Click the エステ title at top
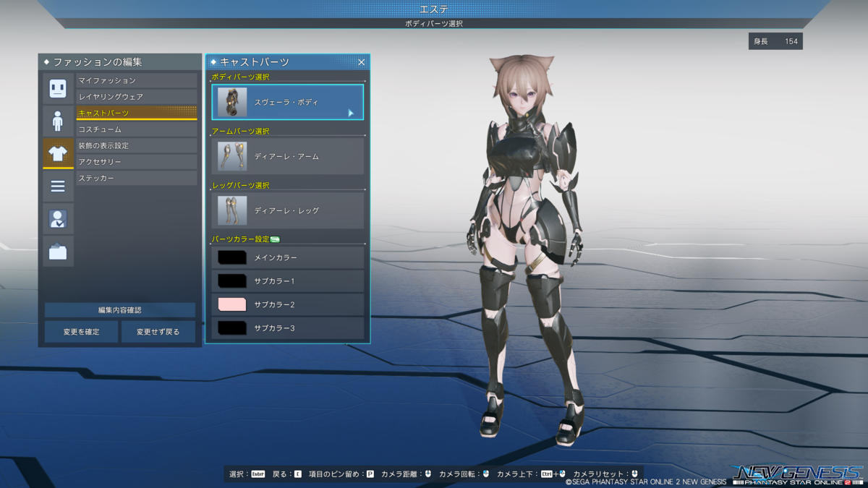Image resolution: width=868 pixels, height=488 pixels. pos(434,9)
